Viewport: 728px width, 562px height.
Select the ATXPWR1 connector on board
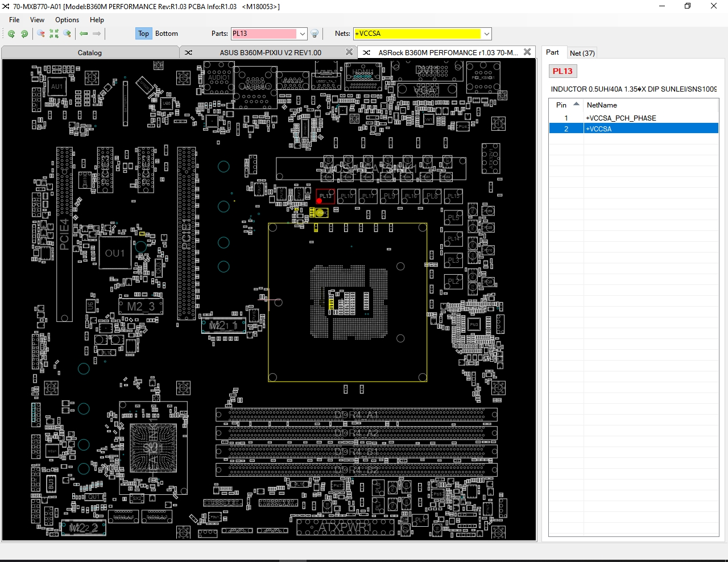[346, 527]
